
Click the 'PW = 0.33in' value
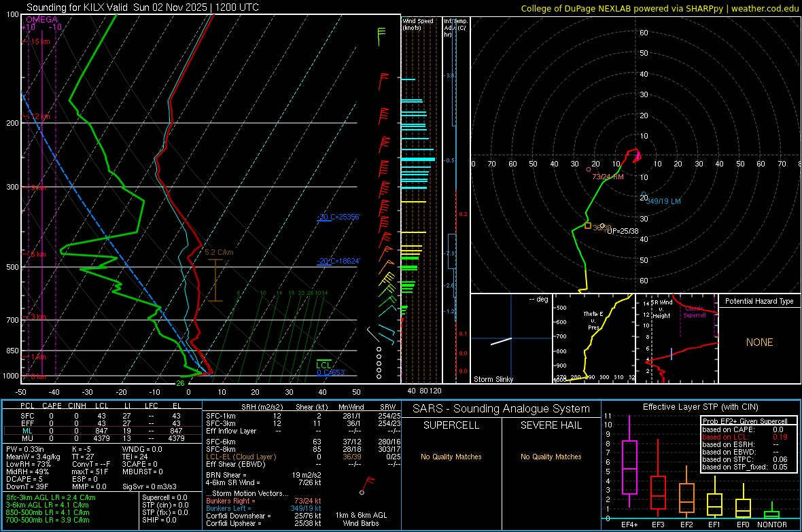pos(25,449)
